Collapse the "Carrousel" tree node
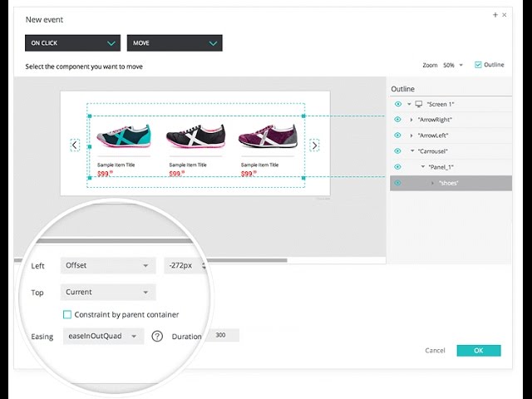Screen dimensions: 532x399 click(412, 151)
